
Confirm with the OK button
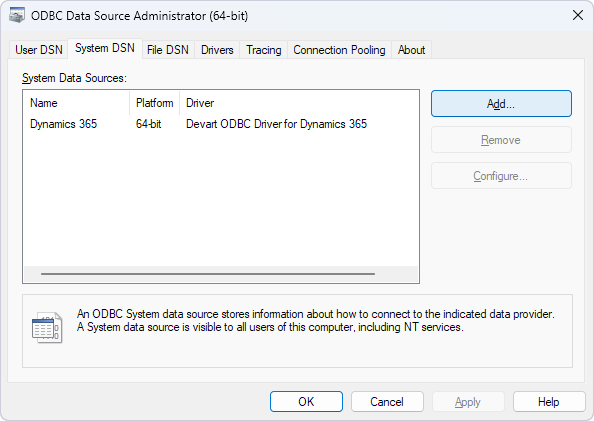(x=306, y=402)
